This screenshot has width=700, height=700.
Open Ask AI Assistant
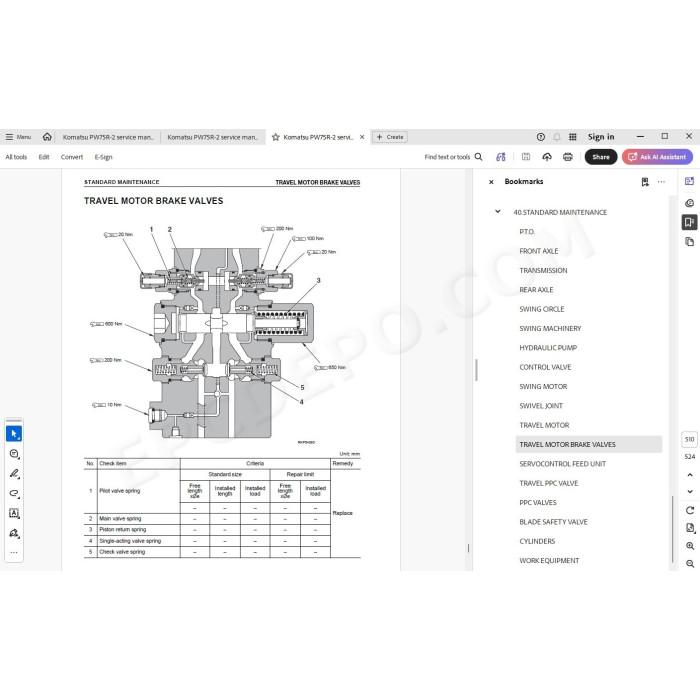point(657,157)
